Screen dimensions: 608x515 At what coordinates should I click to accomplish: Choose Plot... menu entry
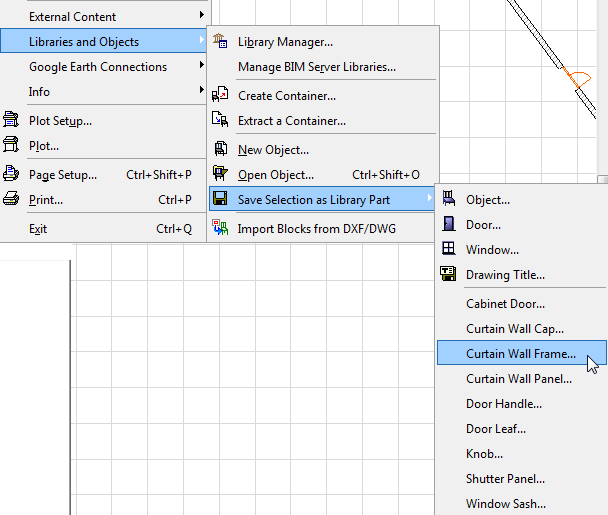pos(103,146)
